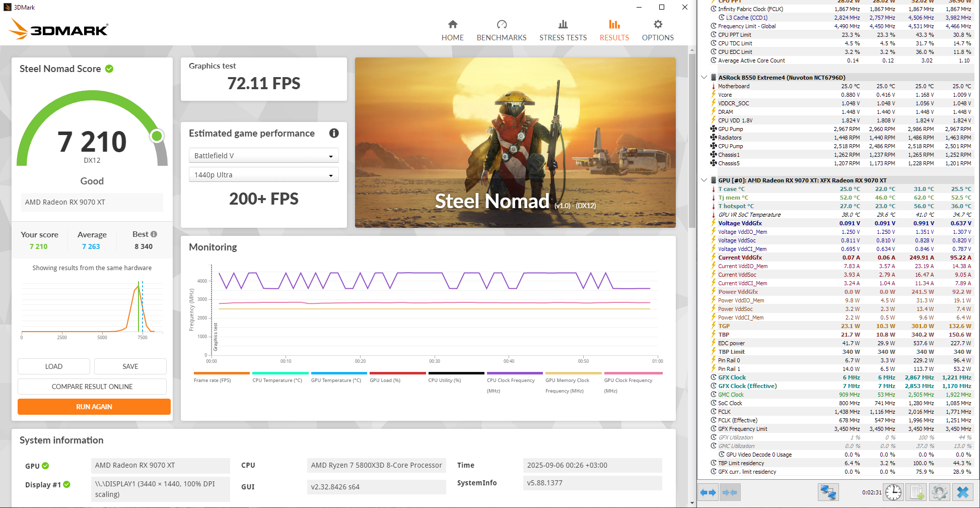Open Options using the gear icon
Viewport: 980px width, 508px height.
658,24
